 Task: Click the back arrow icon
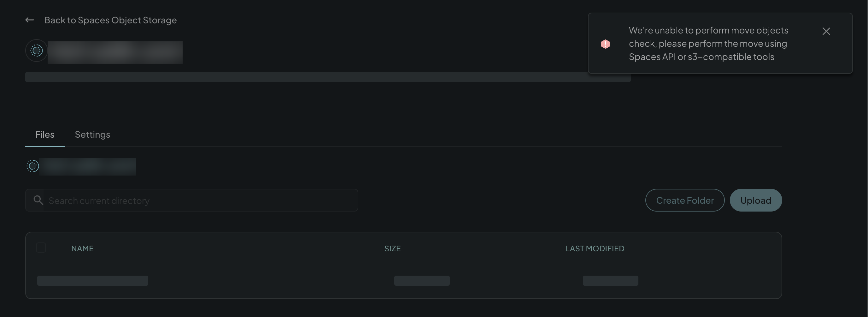pos(30,20)
